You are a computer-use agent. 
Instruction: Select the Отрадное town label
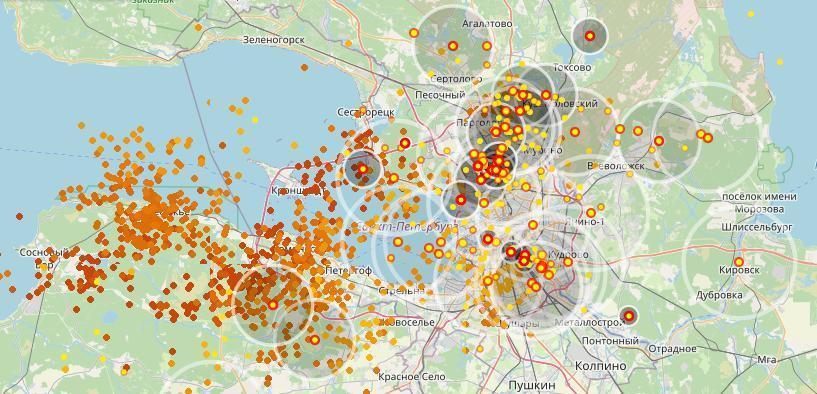tap(673, 348)
